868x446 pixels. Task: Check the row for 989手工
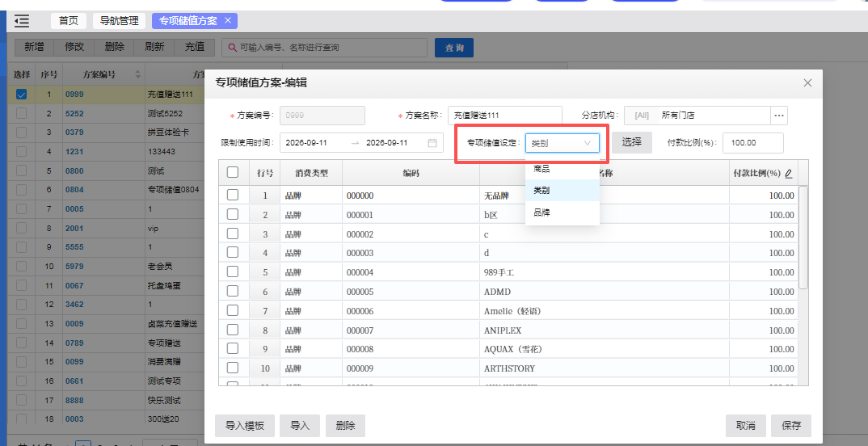click(233, 271)
